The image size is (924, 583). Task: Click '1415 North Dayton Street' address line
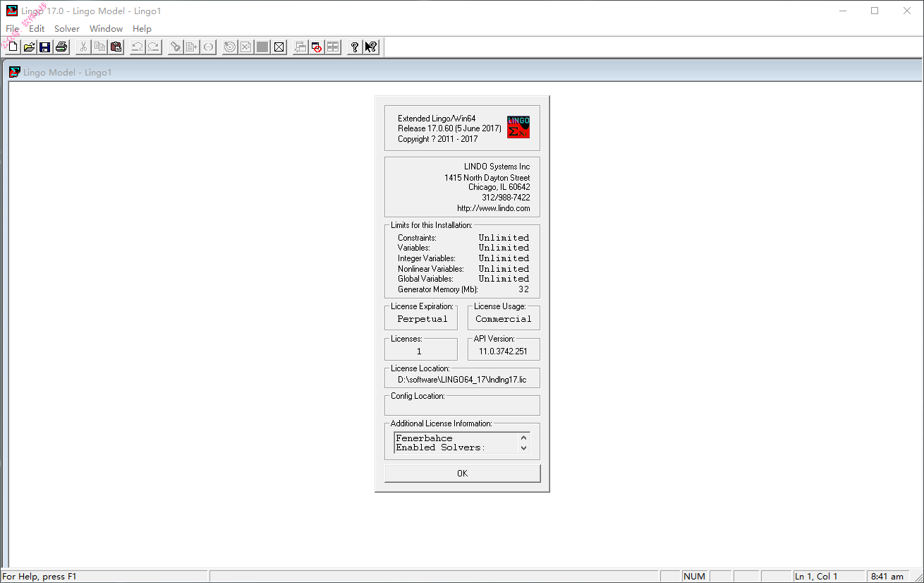(x=487, y=178)
